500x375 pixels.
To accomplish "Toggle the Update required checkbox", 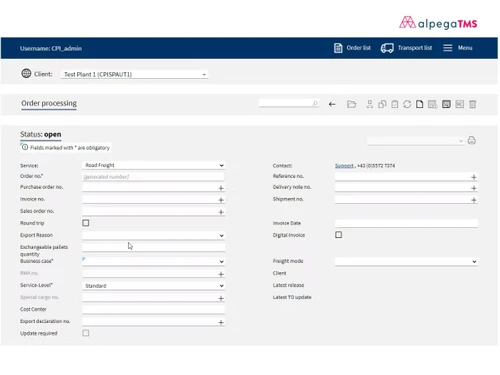I will [x=86, y=333].
